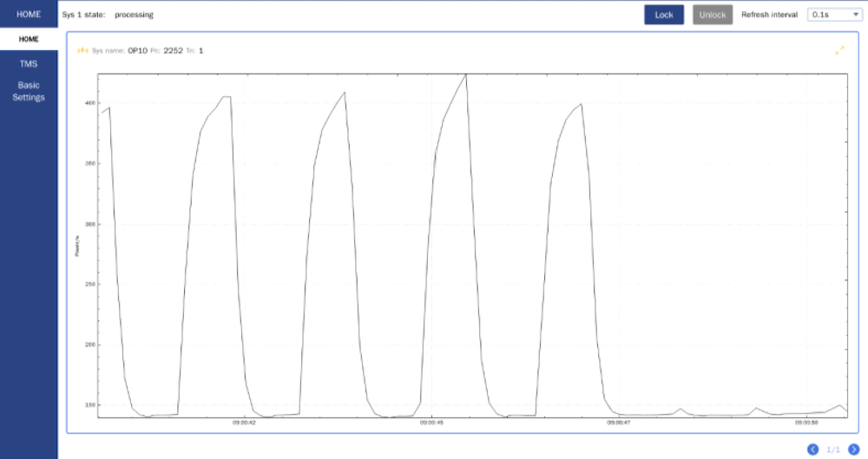The height and width of the screenshot is (459, 868).
Task: Click the tallest power peak in the chart
Action: click(466, 75)
